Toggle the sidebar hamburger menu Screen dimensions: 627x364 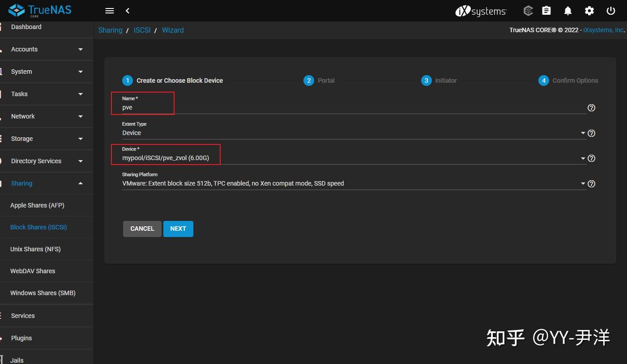point(109,10)
